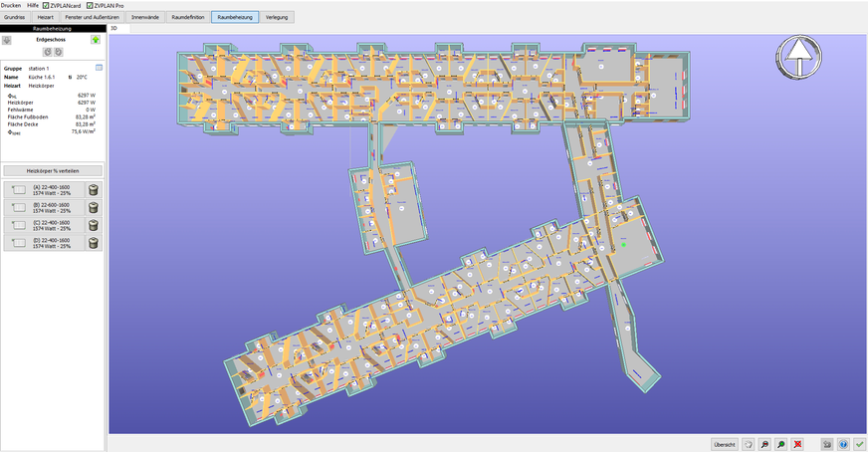The width and height of the screenshot is (868, 452).
Task: Open the Hilfe menu
Action: (33, 5)
